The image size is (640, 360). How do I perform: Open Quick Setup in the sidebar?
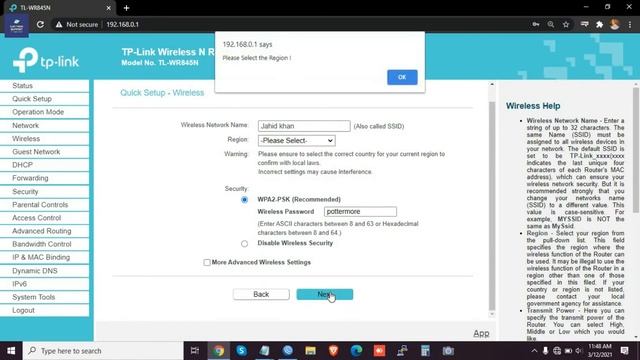click(x=44, y=99)
